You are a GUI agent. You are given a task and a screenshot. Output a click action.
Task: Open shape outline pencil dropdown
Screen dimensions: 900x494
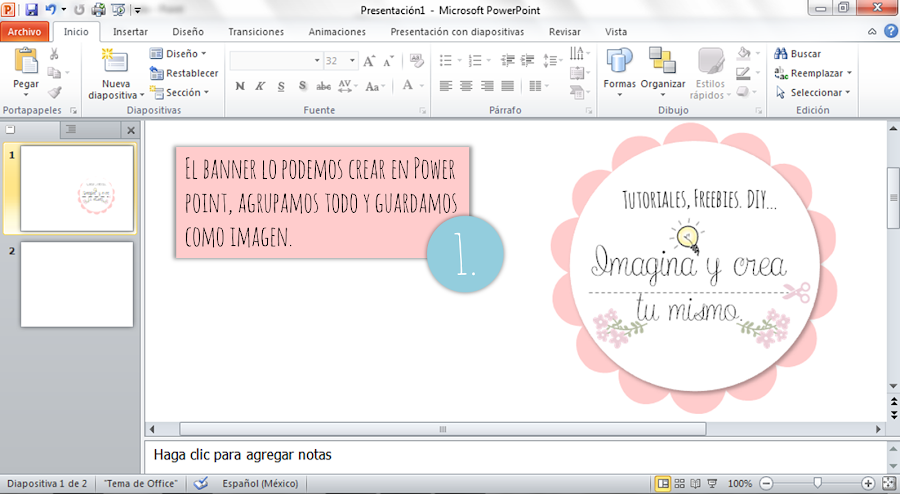(748, 73)
